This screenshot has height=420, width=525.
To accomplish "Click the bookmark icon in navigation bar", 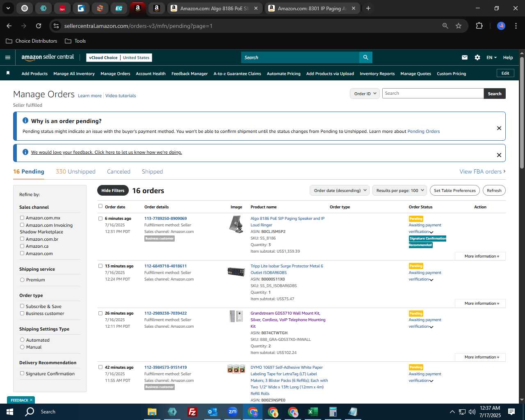I will (8, 73).
